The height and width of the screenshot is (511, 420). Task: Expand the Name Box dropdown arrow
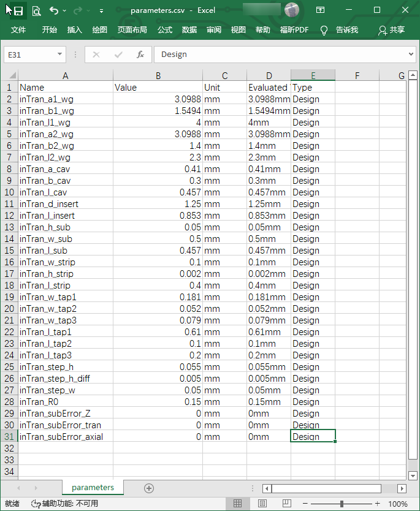tap(59, 54)
